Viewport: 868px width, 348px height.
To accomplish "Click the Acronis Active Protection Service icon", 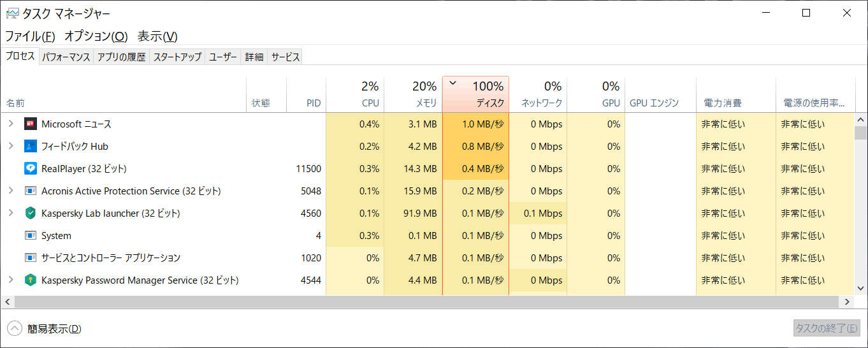I will pos(31,191).
